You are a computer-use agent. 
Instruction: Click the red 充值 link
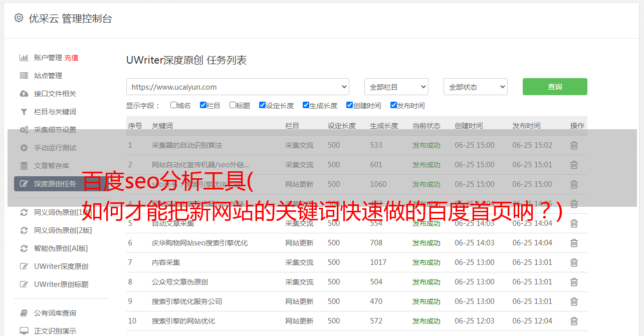(x=71, y=58)
